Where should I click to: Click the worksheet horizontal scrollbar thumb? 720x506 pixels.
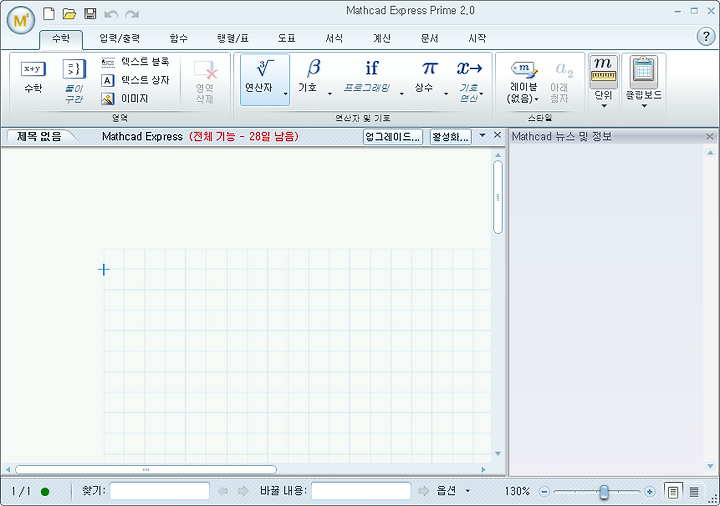click(x=146, y=469)
